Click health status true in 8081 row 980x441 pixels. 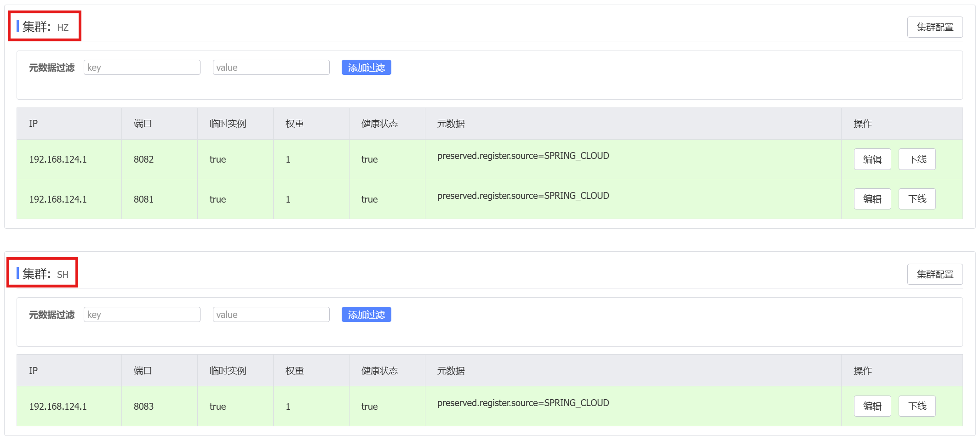[x=369, y=199]
